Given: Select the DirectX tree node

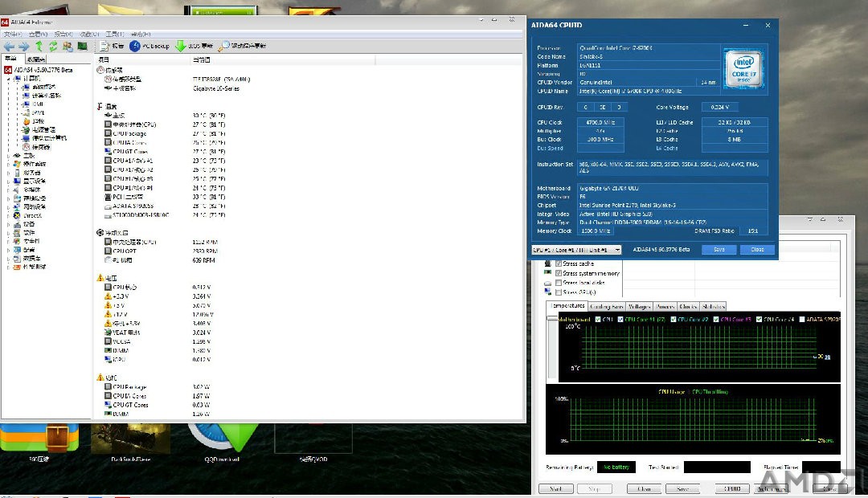Looking at the screenshot, I should [27, 215].
